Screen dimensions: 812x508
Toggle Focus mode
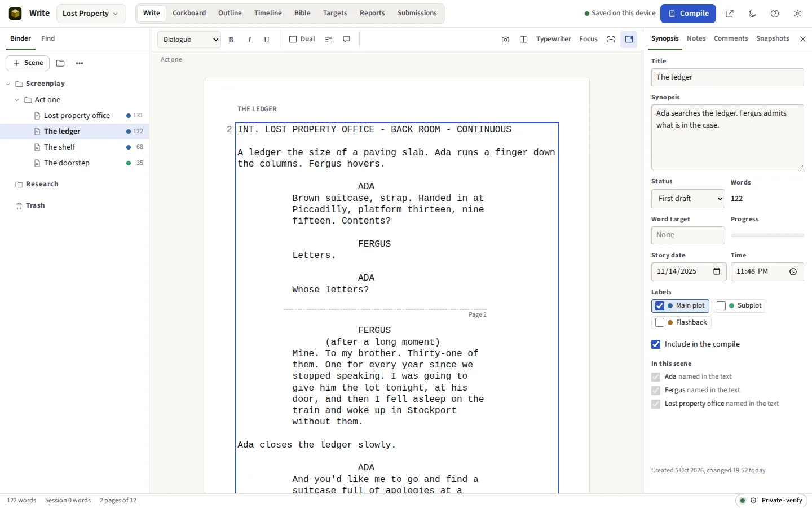[588, 40]
